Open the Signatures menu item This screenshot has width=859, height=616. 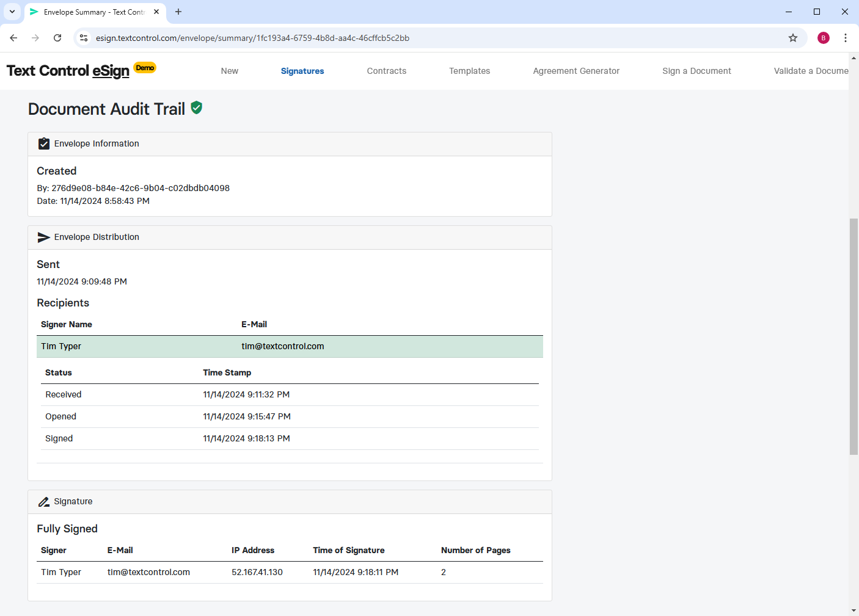tap(302, 71)
